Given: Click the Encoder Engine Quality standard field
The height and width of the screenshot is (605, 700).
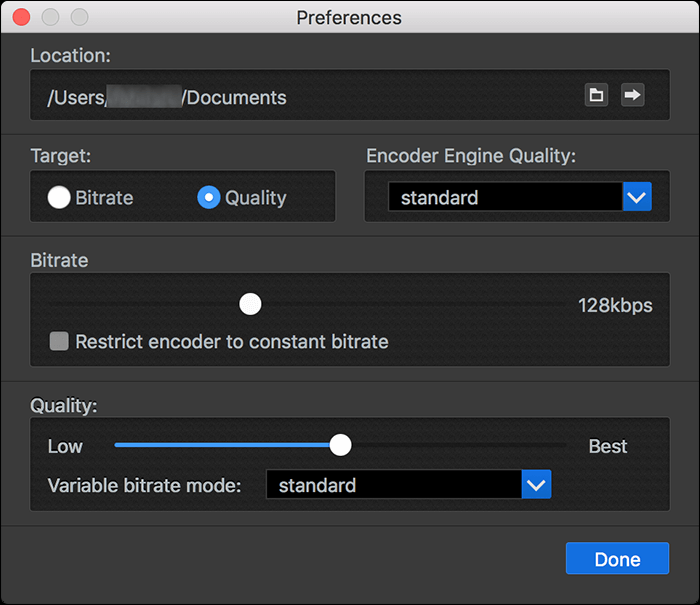Looking at the screenshot, I should click(x=505, y=197).
